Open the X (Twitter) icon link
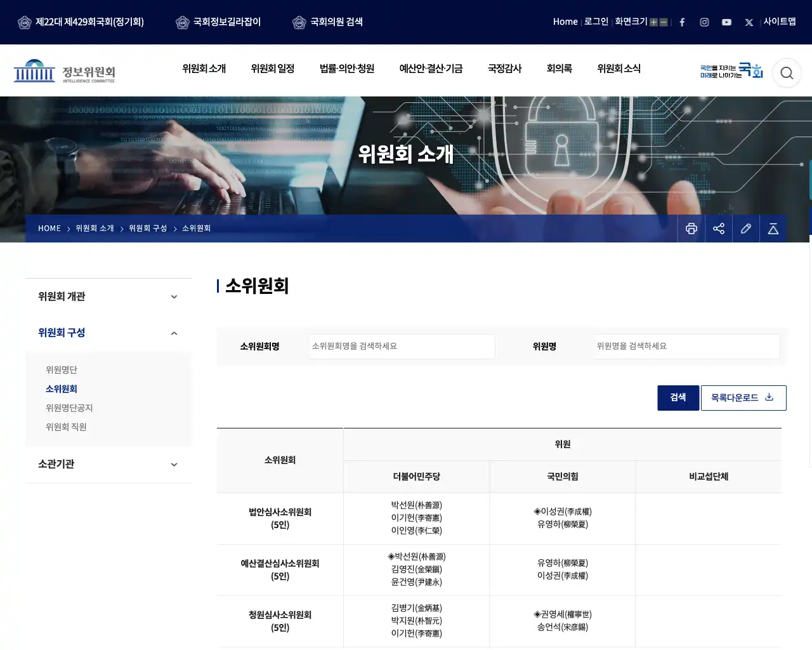812x650 pixels. tap(749, 22)
